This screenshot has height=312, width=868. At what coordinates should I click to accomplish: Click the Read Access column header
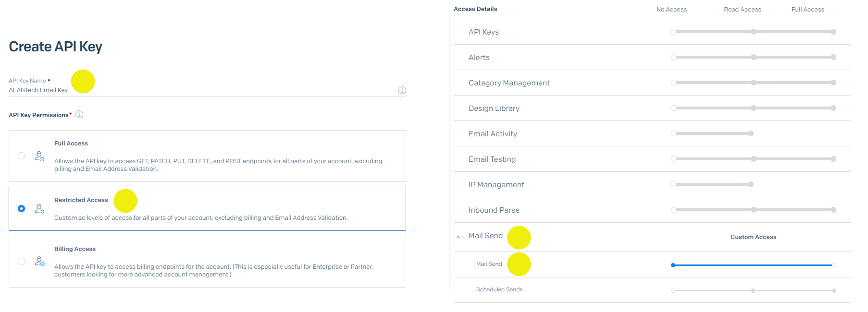(x=743, y=10)
